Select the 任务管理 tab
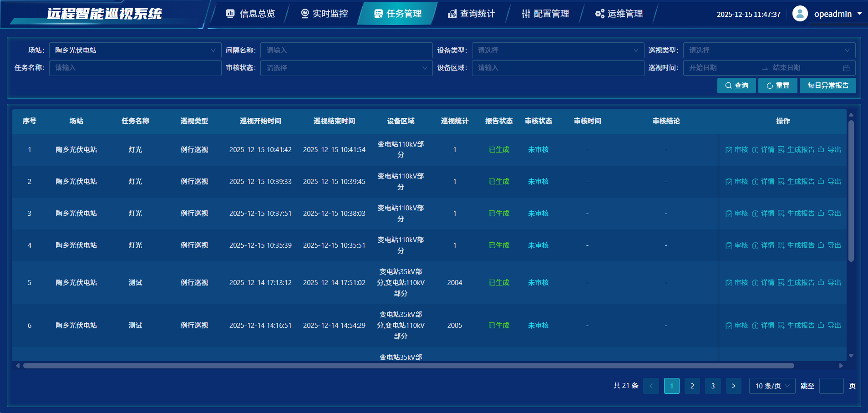Screen dimensions: 868x413 pyautogui.click(x=398, y=14)
